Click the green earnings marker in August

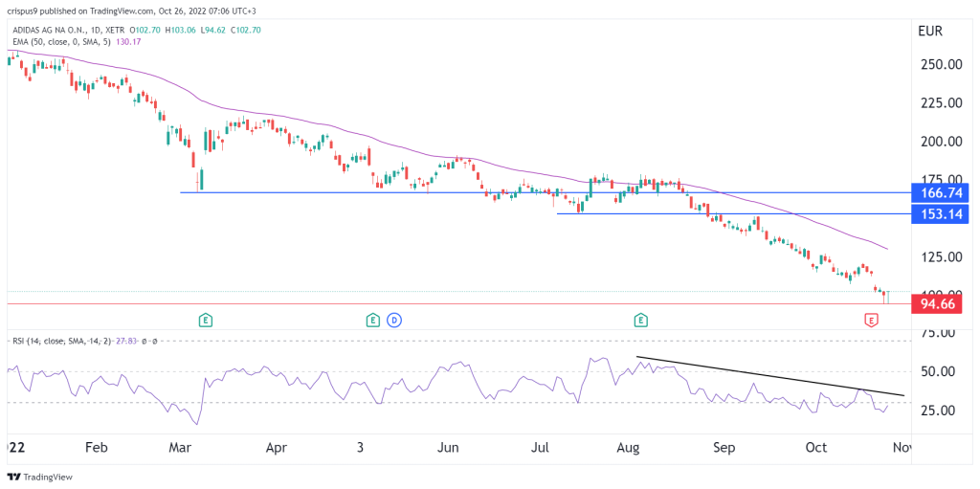coord(639,321)
